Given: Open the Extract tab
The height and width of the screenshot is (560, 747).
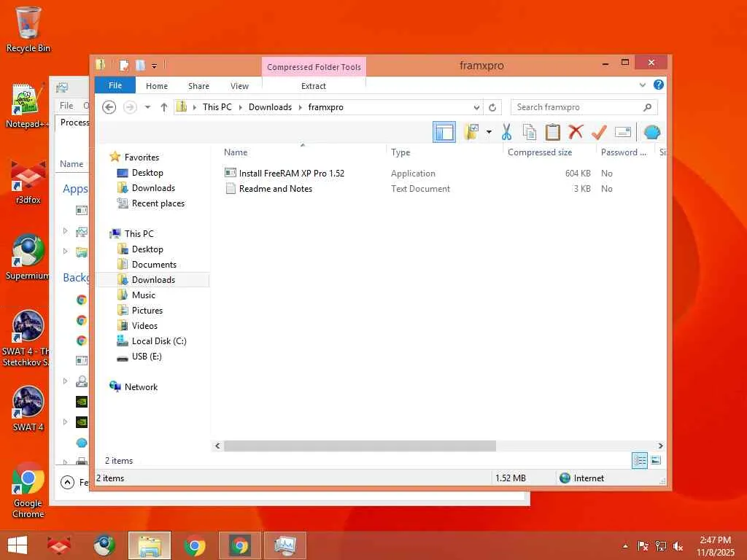Looking at the screenshot, I should click(x=314, y=86).
